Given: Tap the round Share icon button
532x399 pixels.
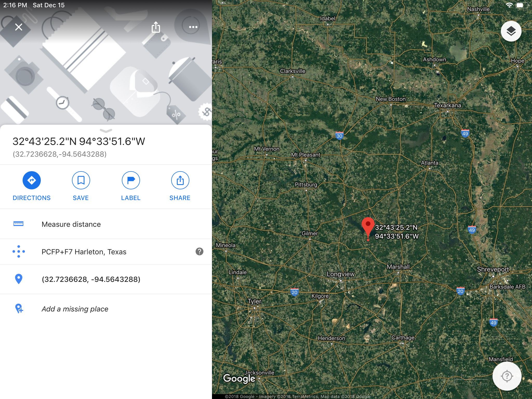Looking at the screenshot, I should coord(180,180).
